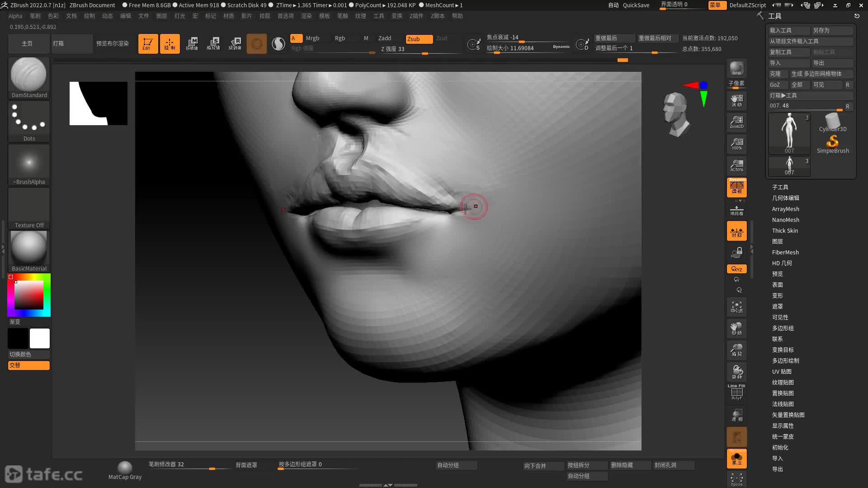This screenshot has height=488, width=868.
Task: Enable the Zadd mode button
Action: tap(385, 38)
